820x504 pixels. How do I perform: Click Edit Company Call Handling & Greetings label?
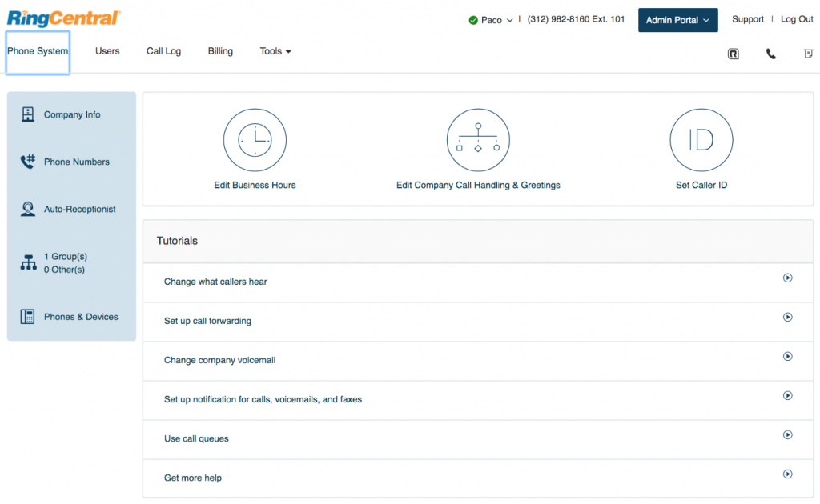click(x=478, y=185)
